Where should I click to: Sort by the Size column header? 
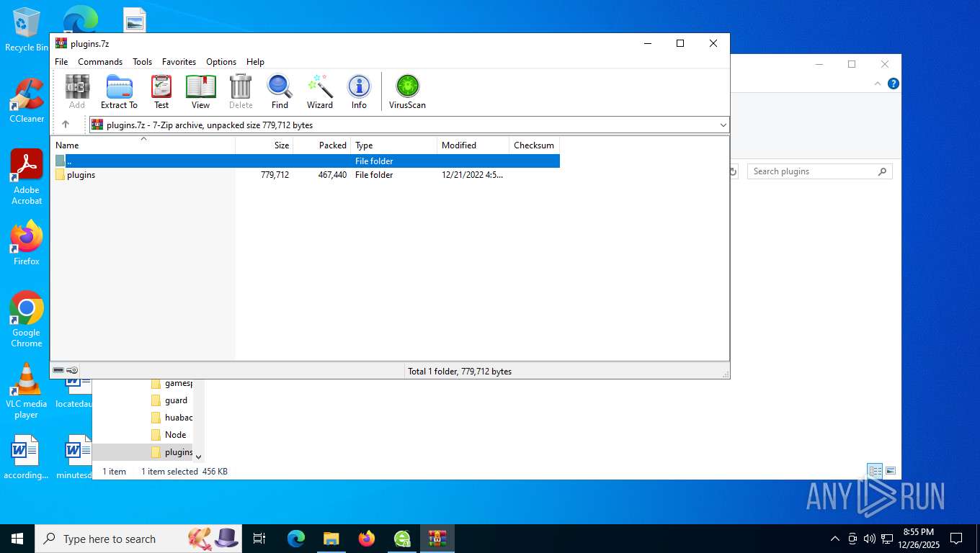[x=264, y=145]
